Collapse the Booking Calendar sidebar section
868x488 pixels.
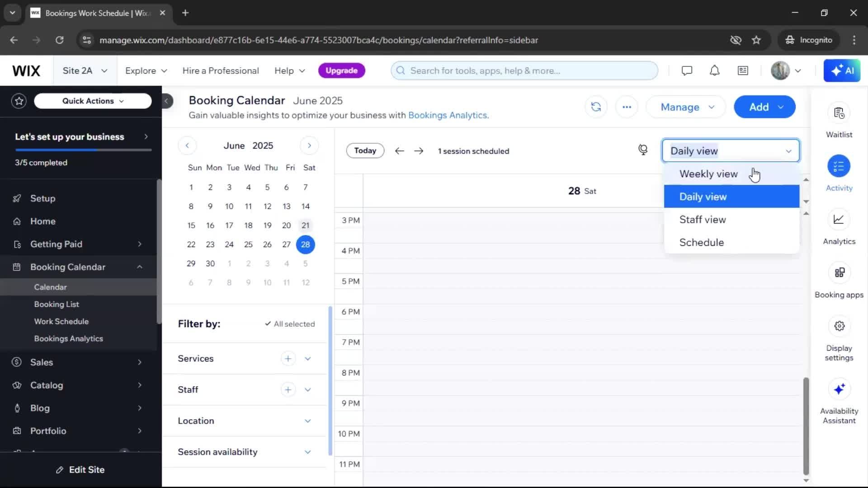click(x=140, y=267)
